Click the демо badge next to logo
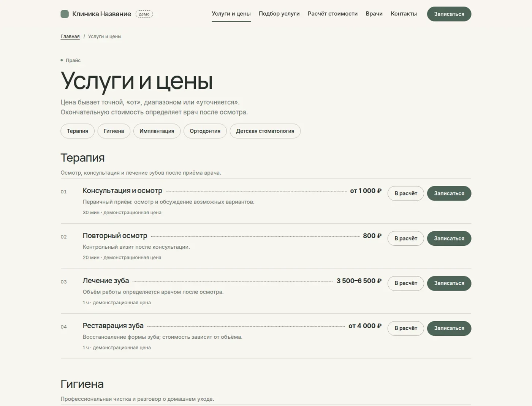Screen dimensions: 532x406 pyautogui.click(x=144, y=14)
